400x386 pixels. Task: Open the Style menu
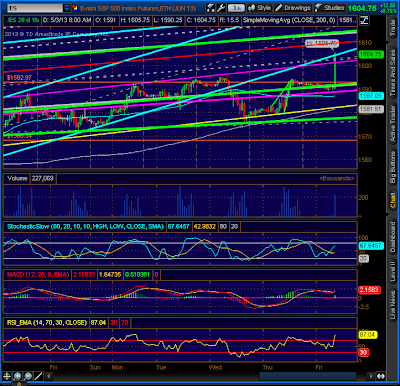click(260, 8)
